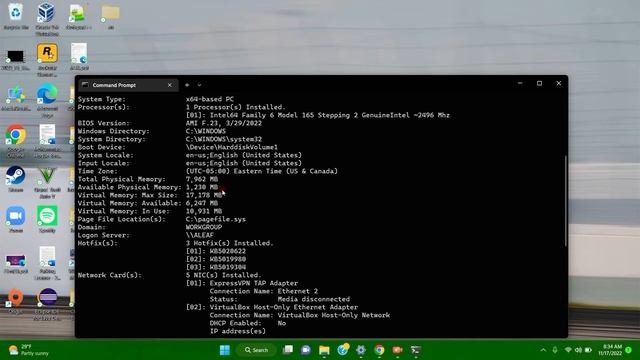Click the Windows Start button on taskbar
640x360 pixels.
click(x=224, y=350)
